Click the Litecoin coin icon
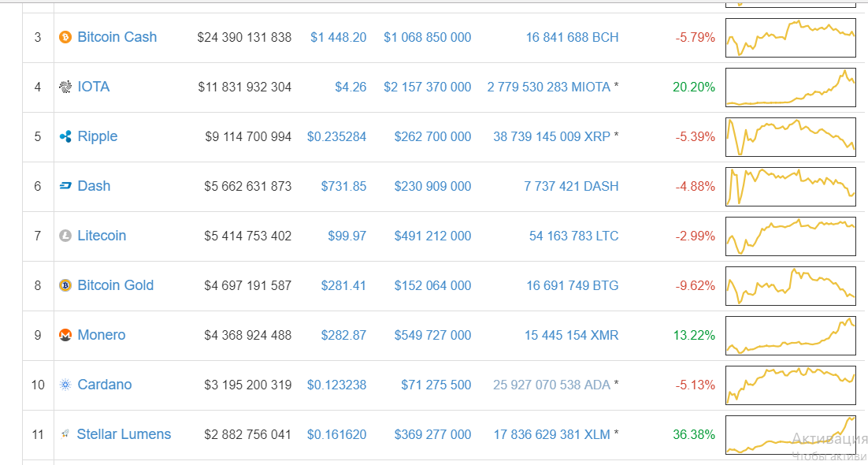 click(65, 236)
